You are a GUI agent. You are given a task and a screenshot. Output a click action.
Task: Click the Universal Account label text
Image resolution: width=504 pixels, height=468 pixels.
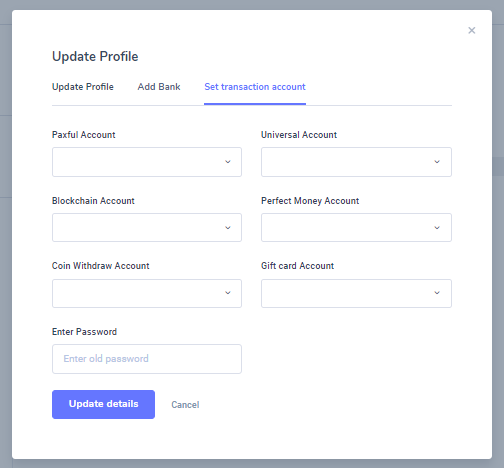point(299,135)
